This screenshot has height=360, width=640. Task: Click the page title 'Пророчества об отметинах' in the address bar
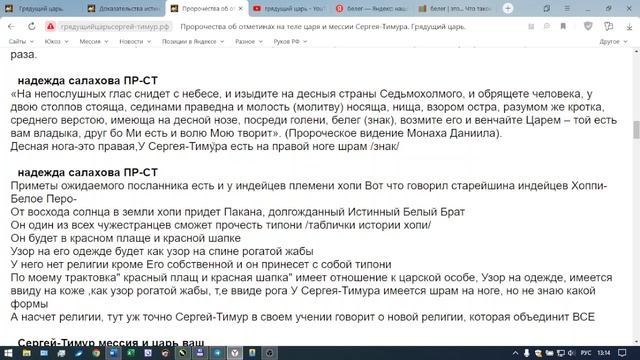coord(322,27)
